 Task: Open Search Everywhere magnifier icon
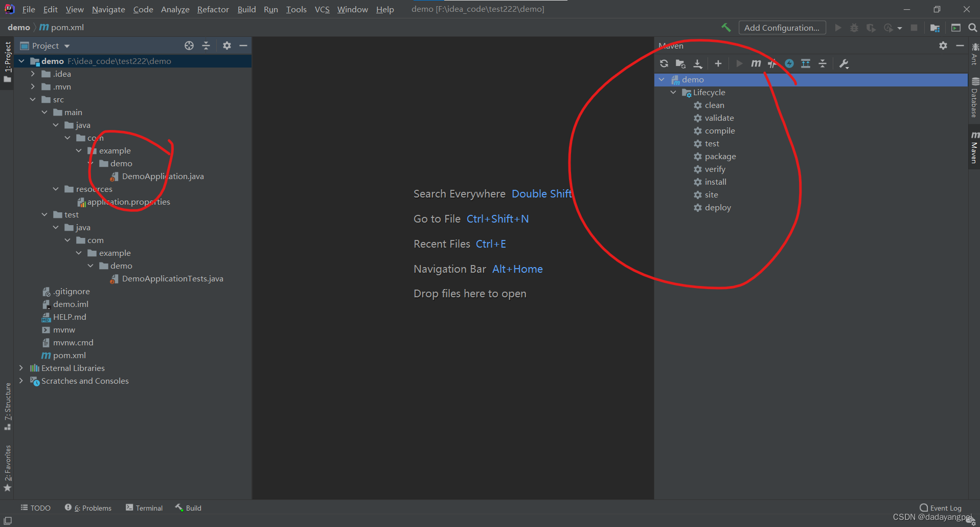972,28
